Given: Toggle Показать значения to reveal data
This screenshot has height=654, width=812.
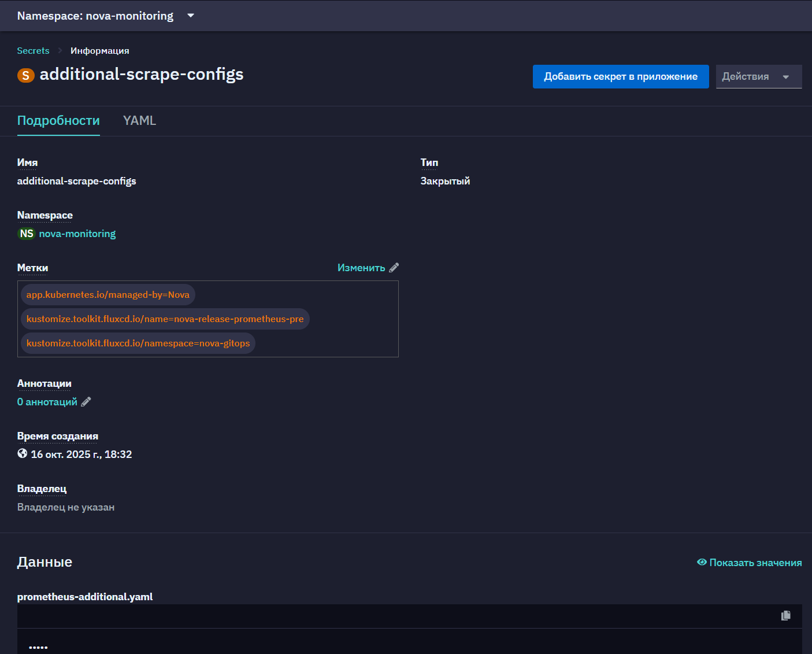Looking at the screenshot, I should tap(750, 563).
